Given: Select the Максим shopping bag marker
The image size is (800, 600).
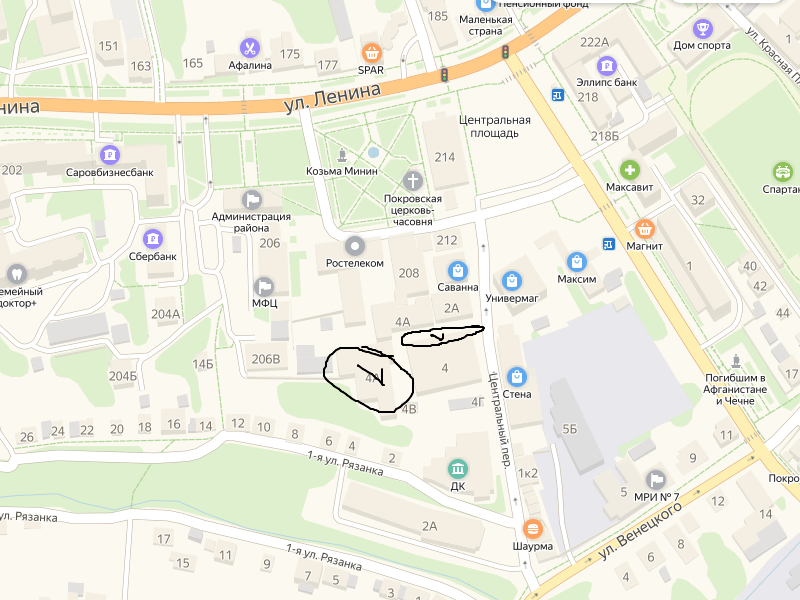Looking at the screenshot, I should click(577, 262).
